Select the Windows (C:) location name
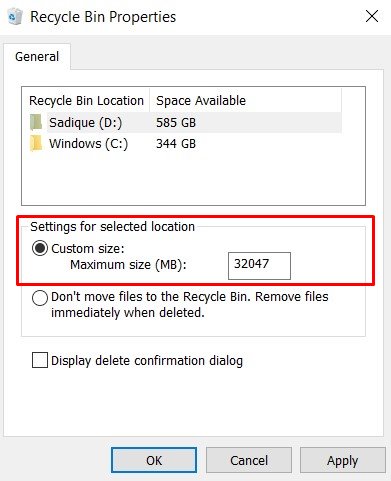Screen dimensions: 391x481 tap(88, 144)
